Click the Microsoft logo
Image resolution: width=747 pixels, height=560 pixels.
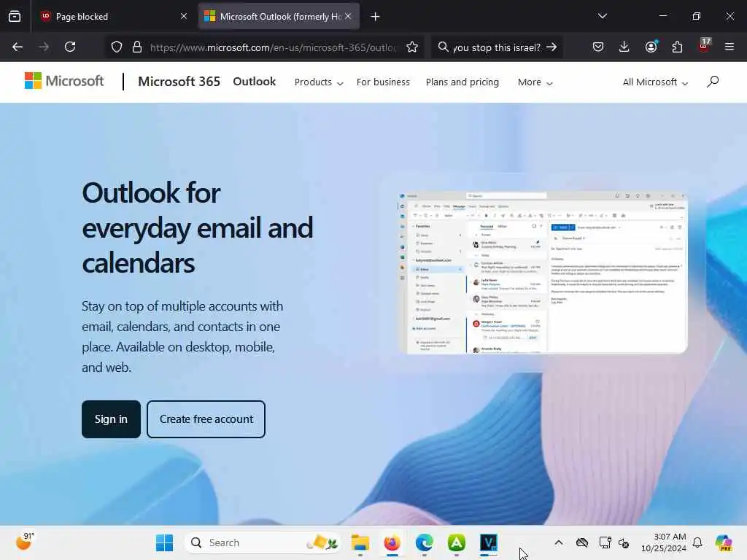[64, 81]
